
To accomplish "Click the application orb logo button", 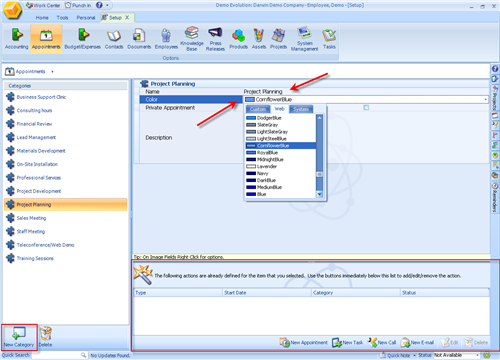I will coord(12,10).
